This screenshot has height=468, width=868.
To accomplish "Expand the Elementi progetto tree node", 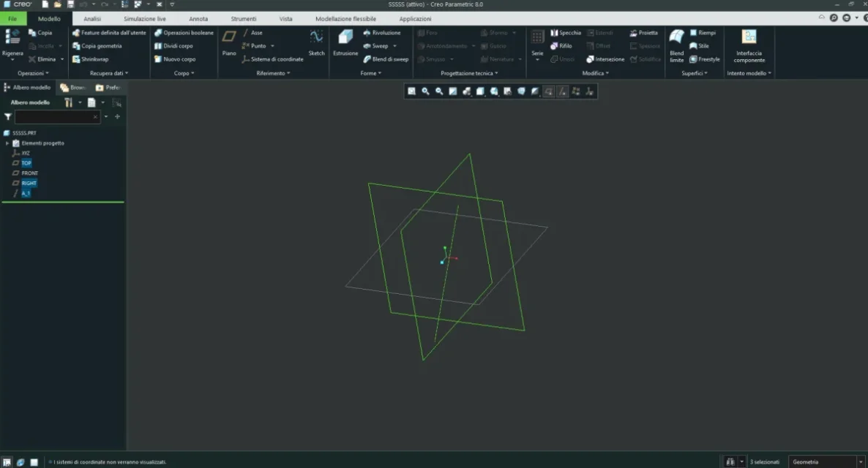I will pyautogui.click(x=7, y=143).
